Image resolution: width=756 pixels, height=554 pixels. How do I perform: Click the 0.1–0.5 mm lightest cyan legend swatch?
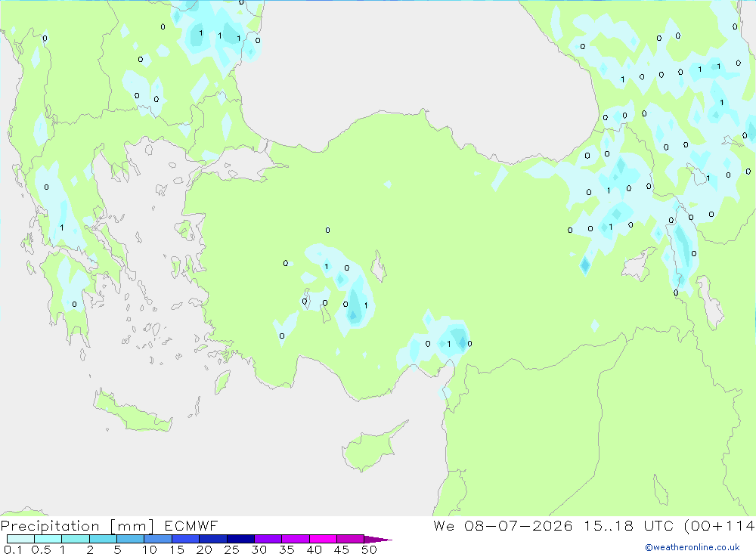(x=20, y=539)
